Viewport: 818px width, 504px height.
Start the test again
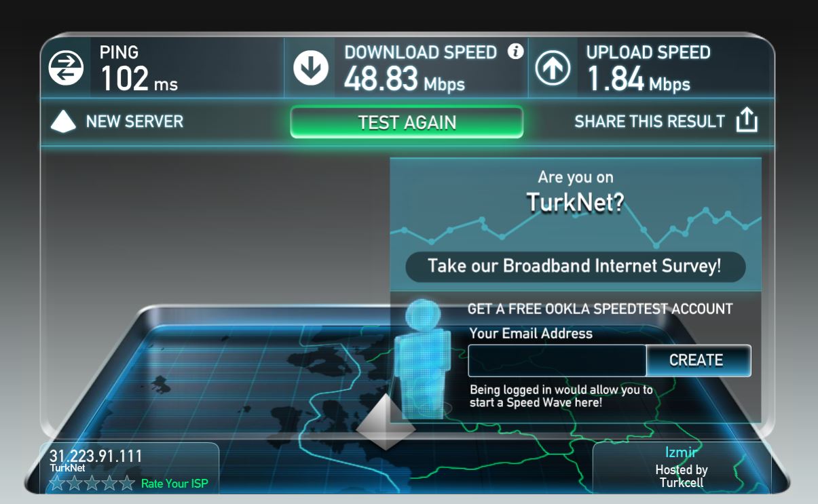(x=407, y=122)
